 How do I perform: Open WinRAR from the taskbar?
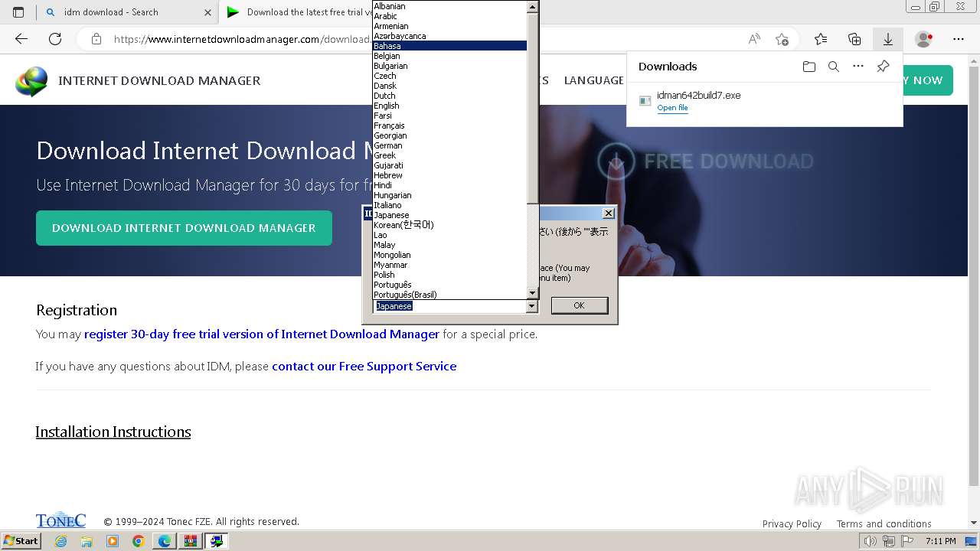coord(190,541)
